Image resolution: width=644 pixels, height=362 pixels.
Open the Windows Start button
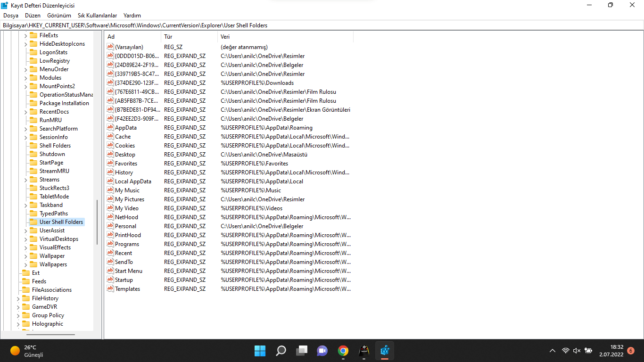tap(260, 351)
